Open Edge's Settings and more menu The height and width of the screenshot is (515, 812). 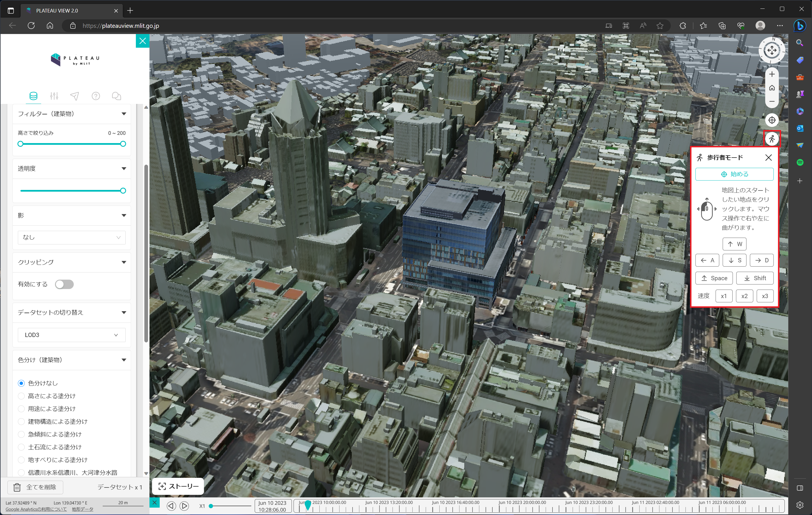click(780, 26)
